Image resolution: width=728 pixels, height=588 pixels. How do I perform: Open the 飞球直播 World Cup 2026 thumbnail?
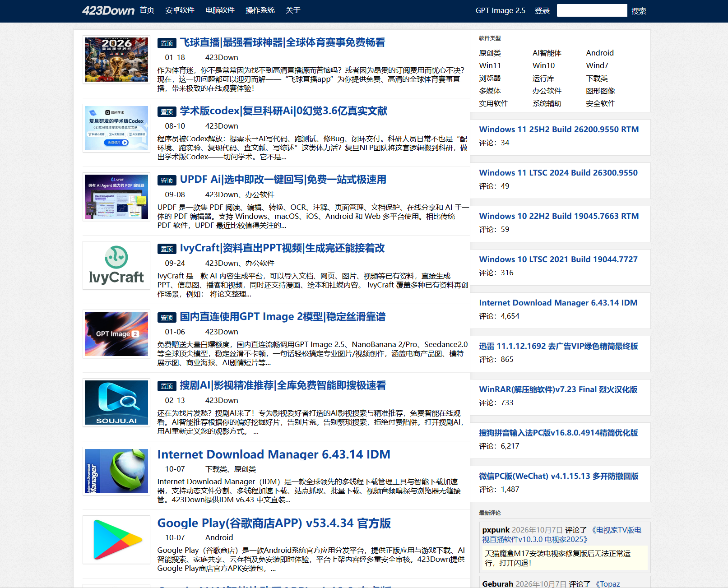(116, 60)
